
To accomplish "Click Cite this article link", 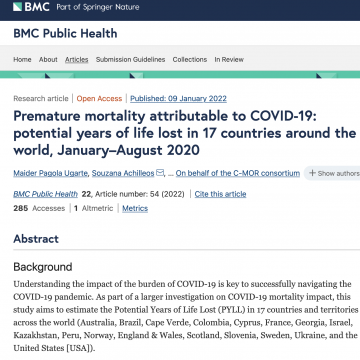I will click(220, 194).
